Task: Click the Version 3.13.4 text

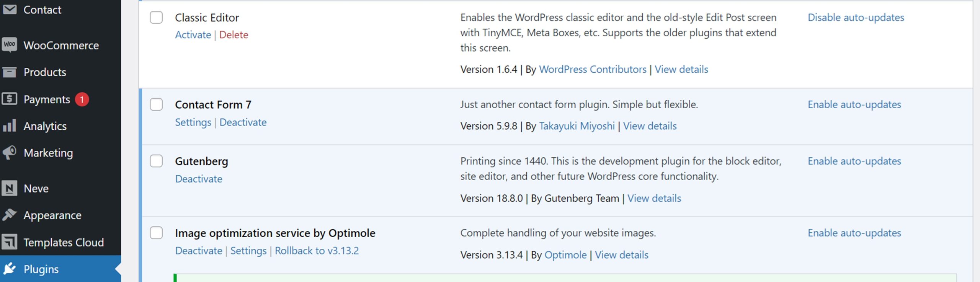Action: click(491, 255)
